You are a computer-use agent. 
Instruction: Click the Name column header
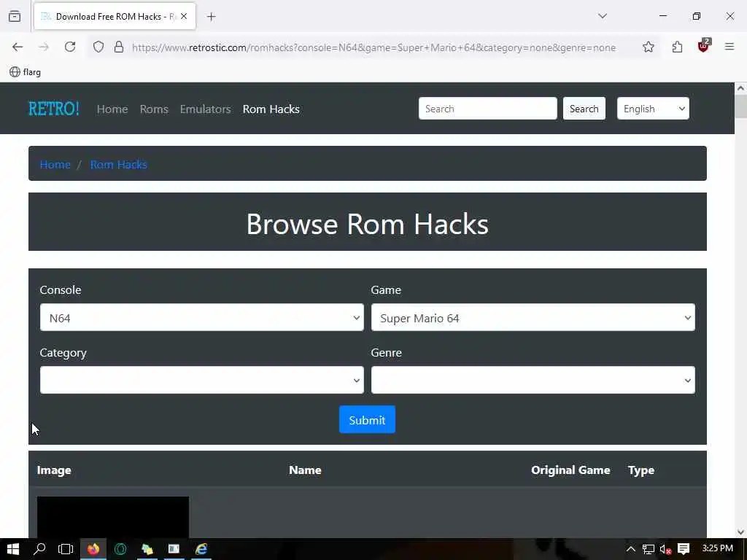tap(305, 470)
